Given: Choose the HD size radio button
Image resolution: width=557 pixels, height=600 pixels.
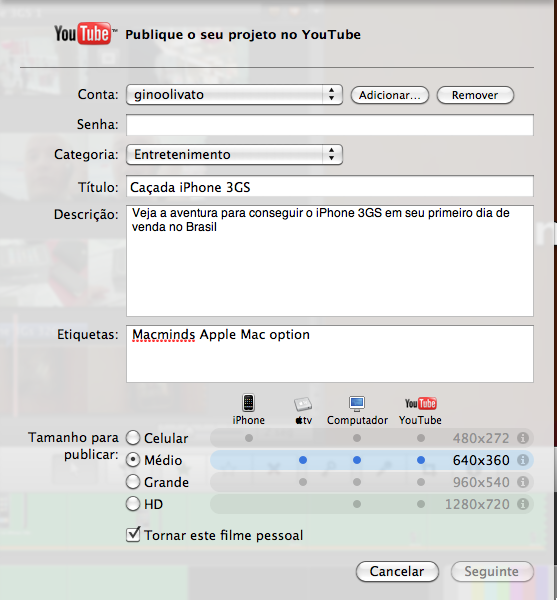Looking at the screenshot, I should [x=133, y=504].
